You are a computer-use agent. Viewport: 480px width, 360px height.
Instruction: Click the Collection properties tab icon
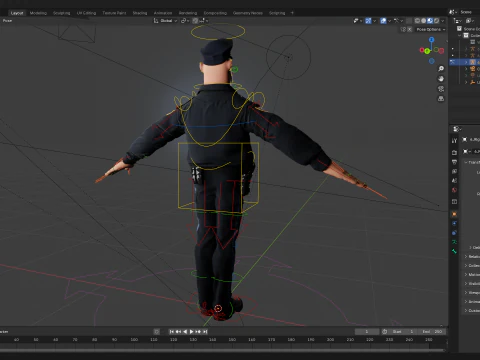[454, 202]
